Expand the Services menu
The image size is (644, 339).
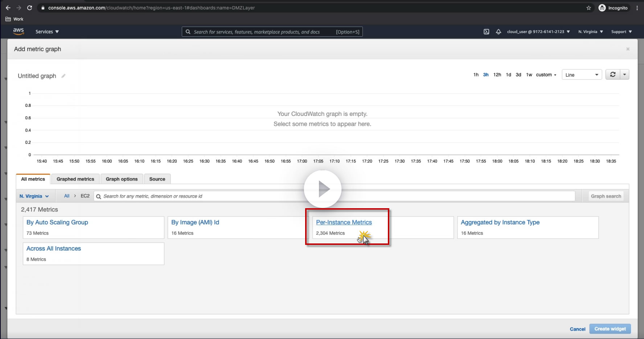pos(47,32)
